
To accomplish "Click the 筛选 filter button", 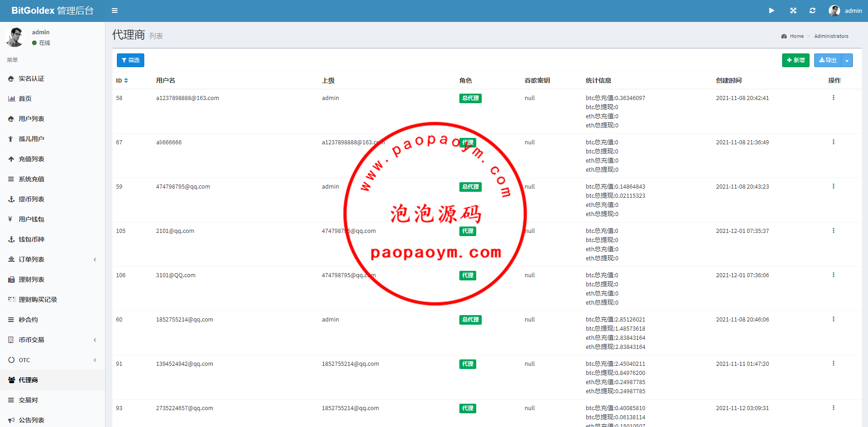I will click(x=131, y=60).
